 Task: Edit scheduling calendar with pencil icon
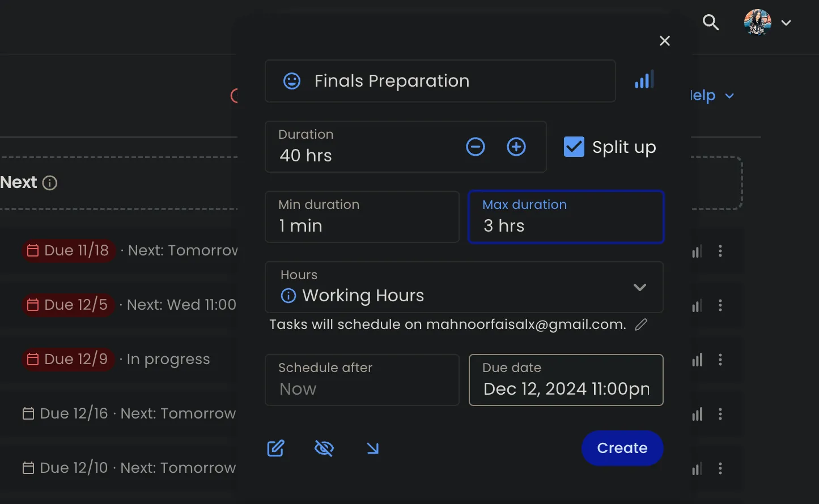[x=641, y=324]
